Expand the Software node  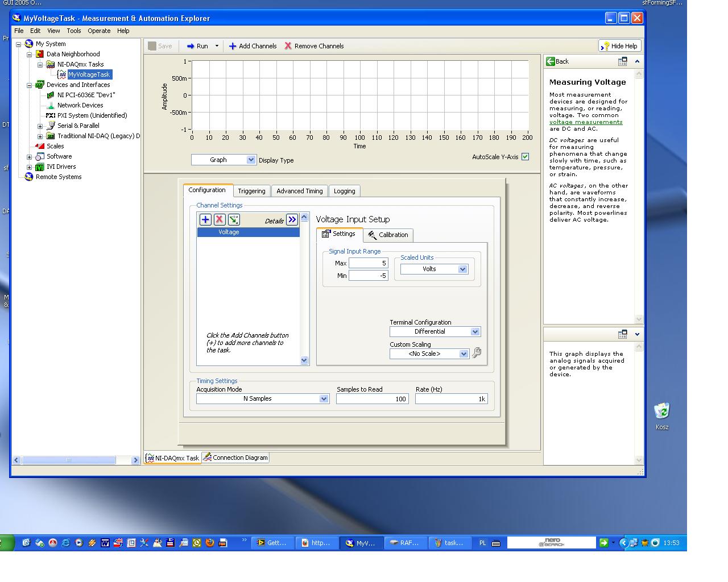point(30,156)
